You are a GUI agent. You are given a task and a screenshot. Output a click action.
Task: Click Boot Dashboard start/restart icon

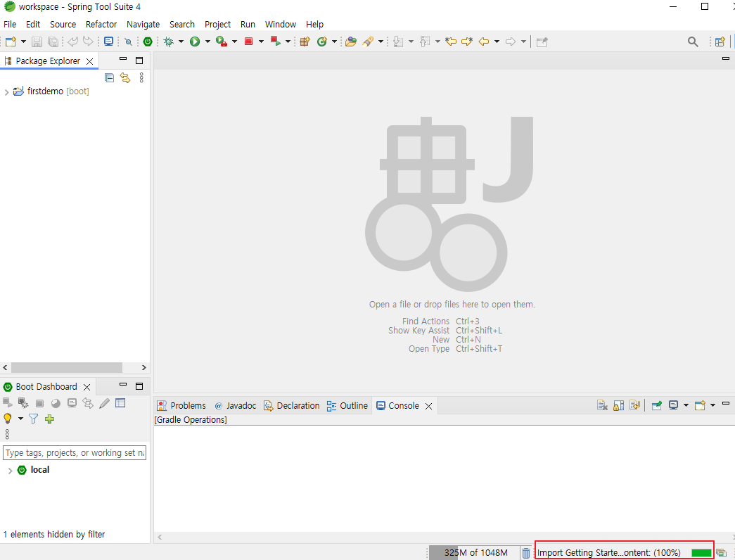click(x=8, y=403)
